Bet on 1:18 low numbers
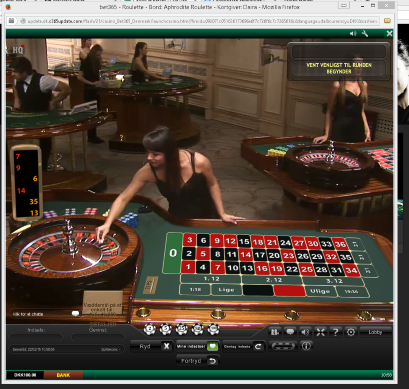The height and width of the screenshot is (389, 409). pos(195,289)
